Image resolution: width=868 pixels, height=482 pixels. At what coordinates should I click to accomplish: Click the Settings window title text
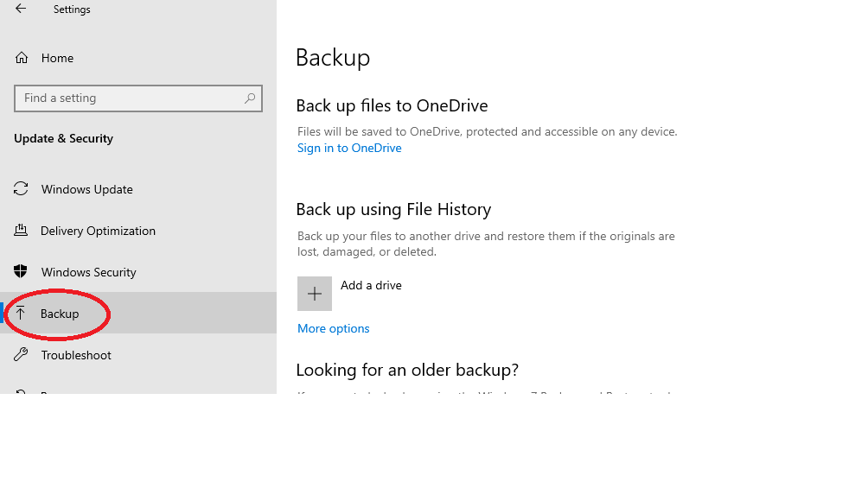tap(72, 10)
